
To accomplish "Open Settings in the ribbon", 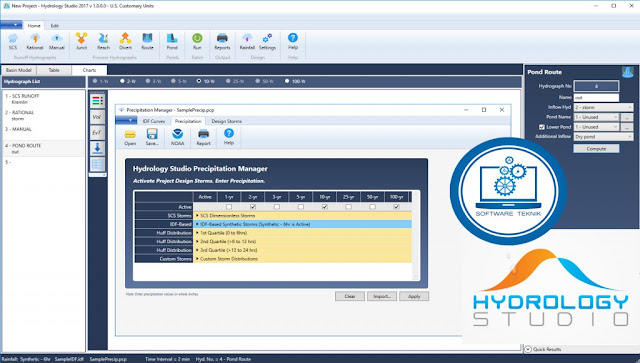I will (267, 42).
